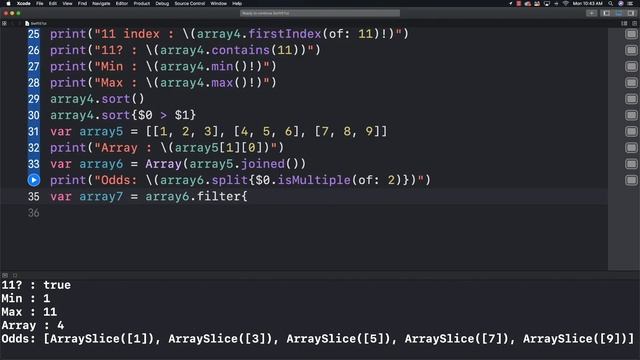Click console output '11? : true'
The image size is (640, 360).
(x=36, y=285)
